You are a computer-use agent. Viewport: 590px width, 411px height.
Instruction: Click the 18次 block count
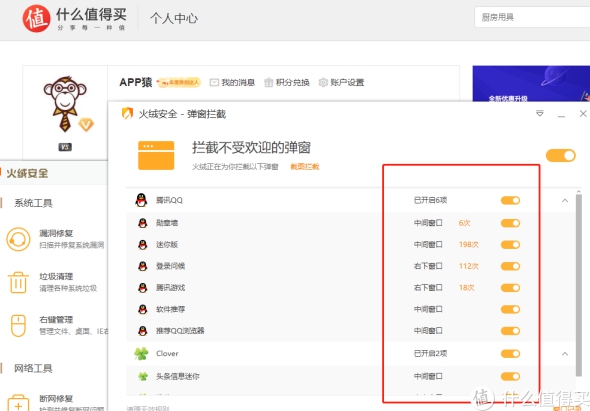click(x=467, y=288)
